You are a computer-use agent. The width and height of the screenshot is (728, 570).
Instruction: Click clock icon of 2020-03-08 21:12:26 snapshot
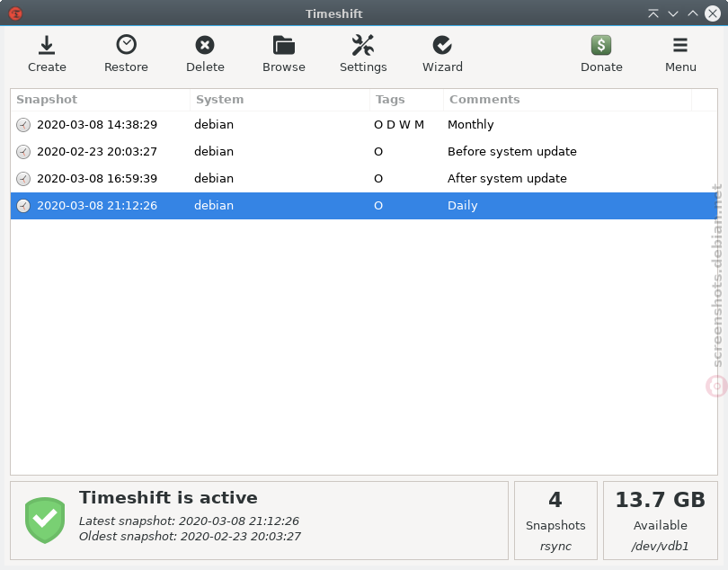(23, 205)
